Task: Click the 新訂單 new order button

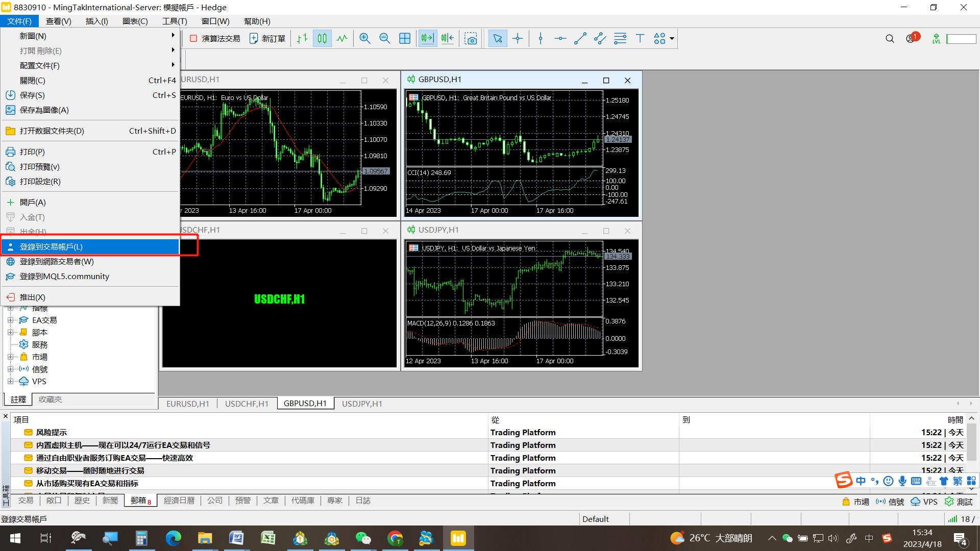Action: coord(267,39)
